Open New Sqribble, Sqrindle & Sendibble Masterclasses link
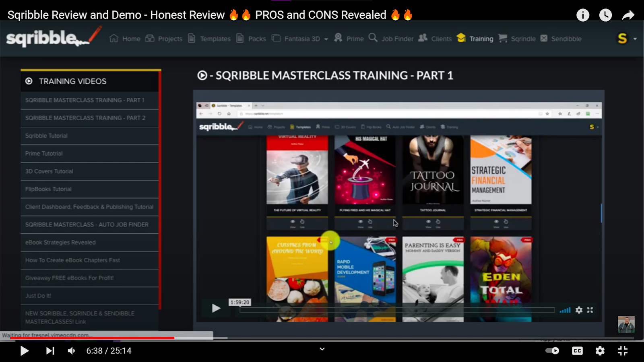 [x=90, y=317]
